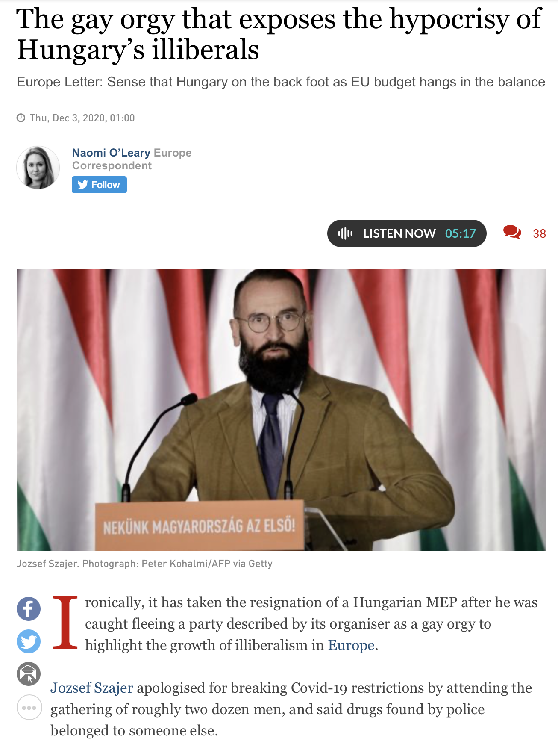Image resolution: width=558 pixels, height=756 pixels.
Task: Click the article headline about Hungary's illiberals
Action: coord(279,34)
